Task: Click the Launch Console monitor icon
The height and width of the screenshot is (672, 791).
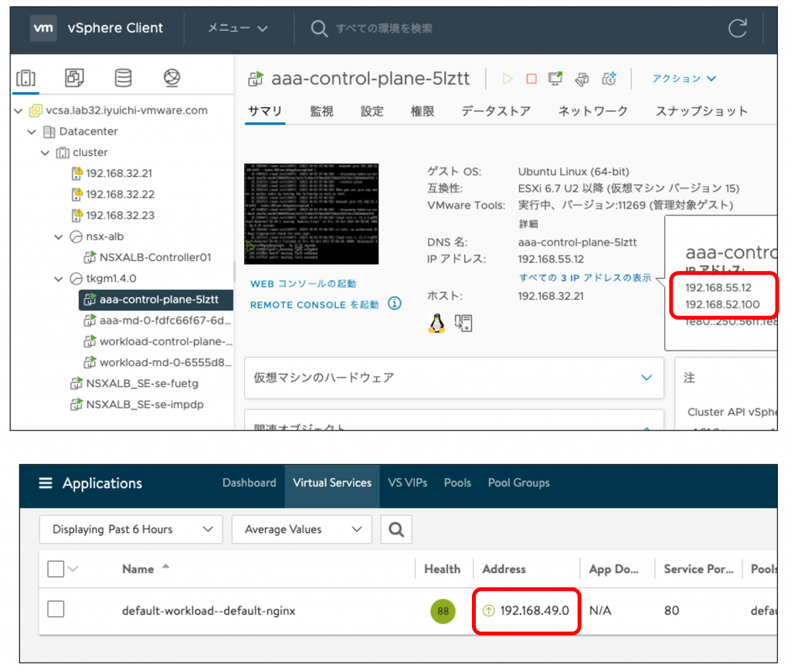Action: tap(555, 79)
